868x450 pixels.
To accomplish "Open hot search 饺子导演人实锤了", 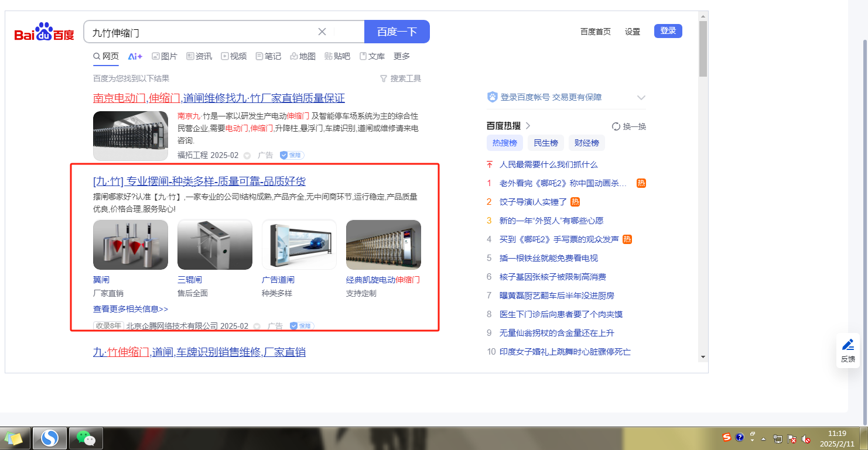I will click(533, 202).
